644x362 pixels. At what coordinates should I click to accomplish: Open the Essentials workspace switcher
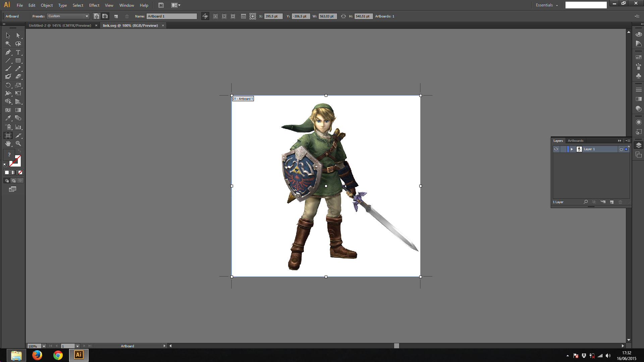coord(547,5)
